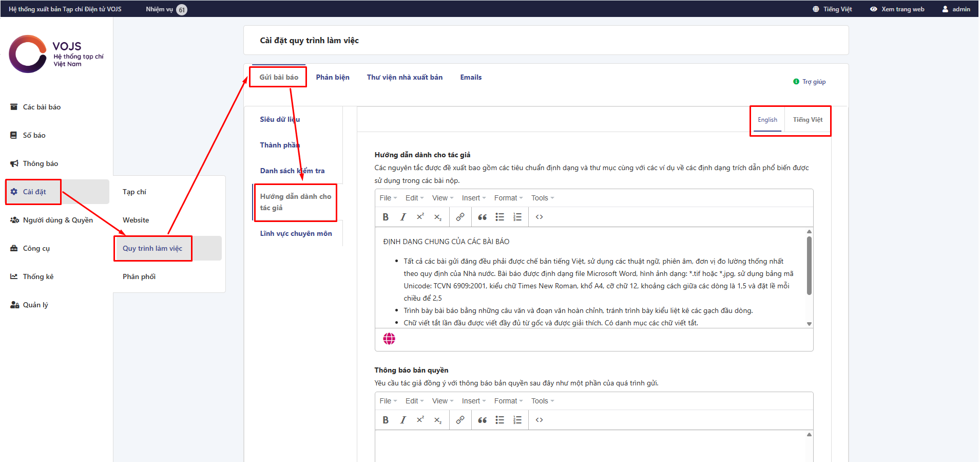This screenshot has width=980, height=462.
Task: Click the insert link icon in first editor
Action: (x=460, y=217)
